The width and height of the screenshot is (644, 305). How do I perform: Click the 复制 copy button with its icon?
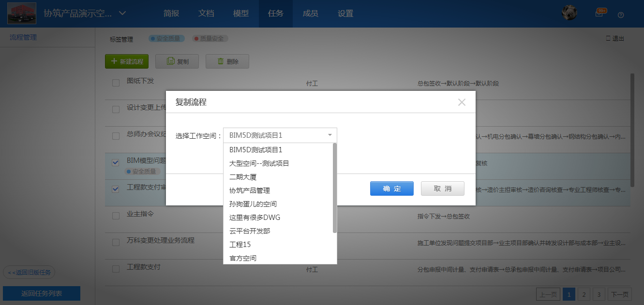[177, 61]
